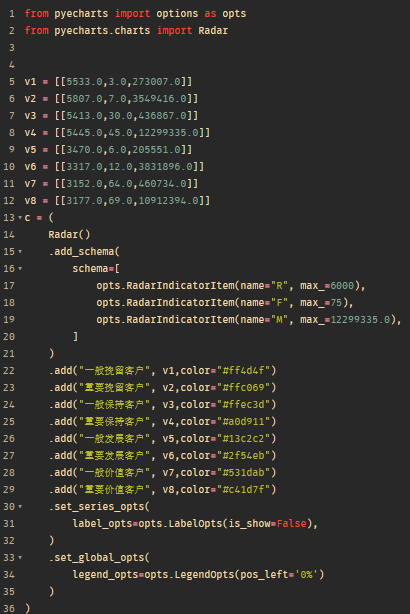The image size is (410, 614).
Task: Click color string "#ffec3d"
Action: [x=243, y=405]
